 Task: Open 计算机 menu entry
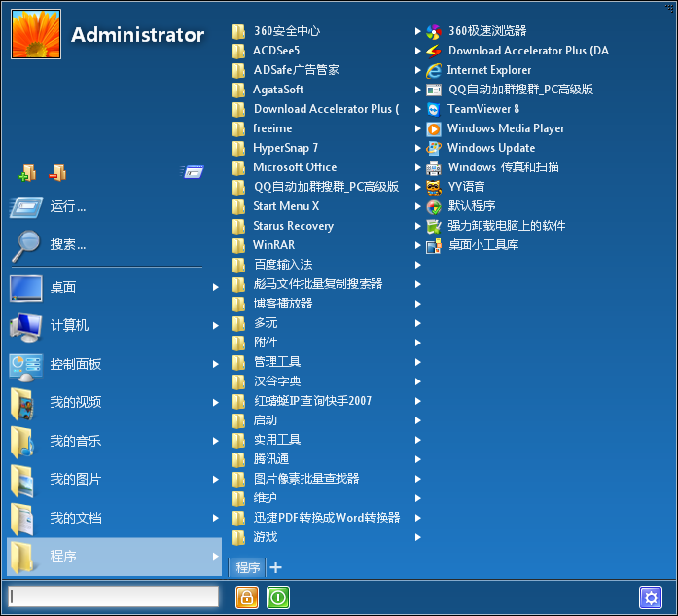click(x=114, y=325)
